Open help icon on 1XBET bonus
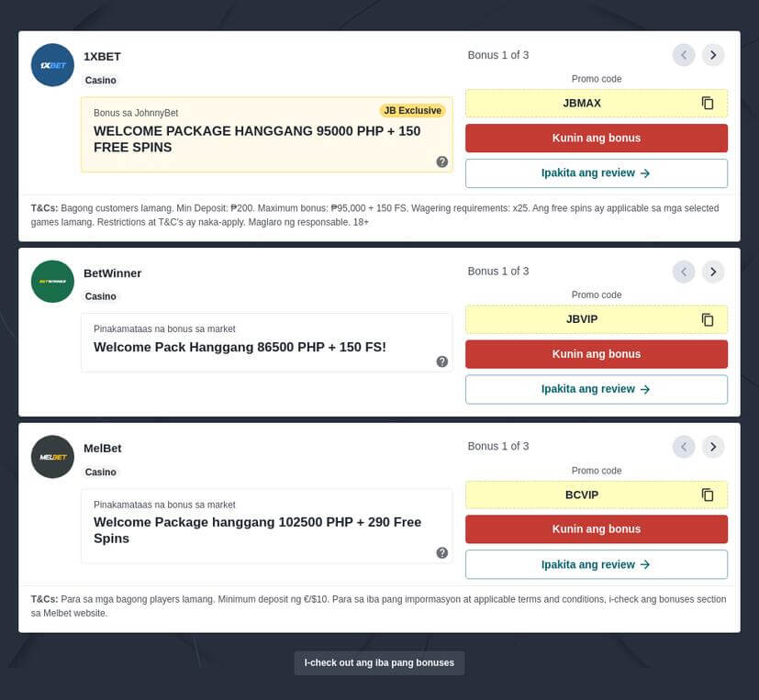 pos(442,162)
